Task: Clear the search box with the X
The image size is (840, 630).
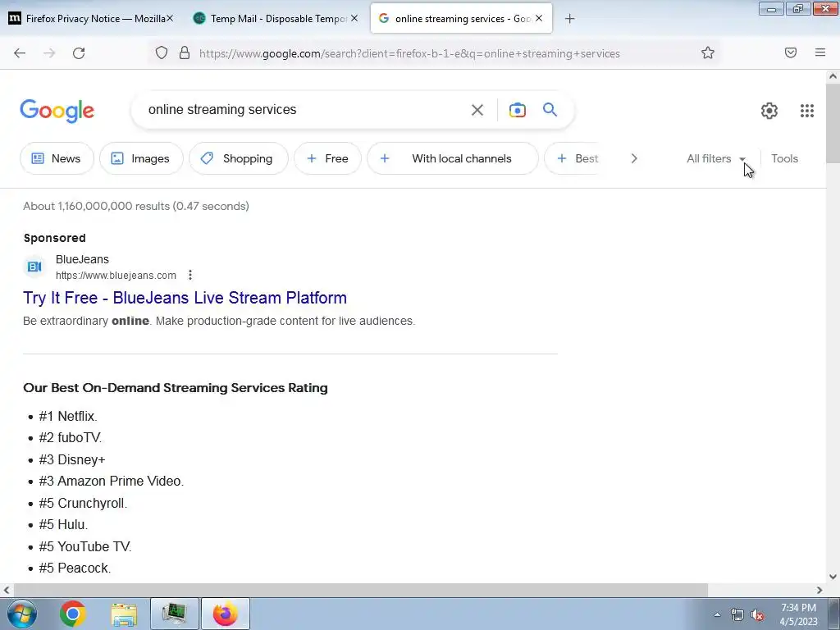Action: [x=477, y=110]
